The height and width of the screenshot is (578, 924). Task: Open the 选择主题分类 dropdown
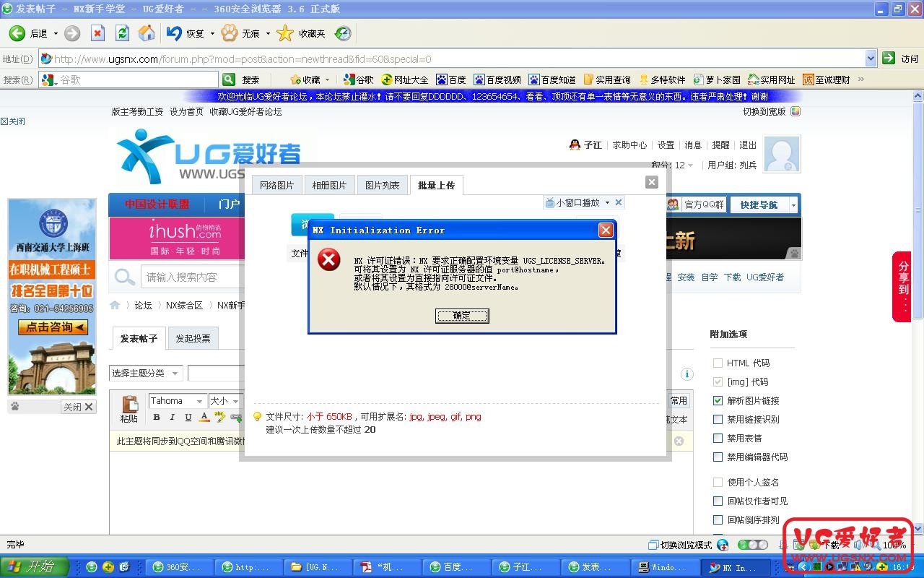point(147,373)
